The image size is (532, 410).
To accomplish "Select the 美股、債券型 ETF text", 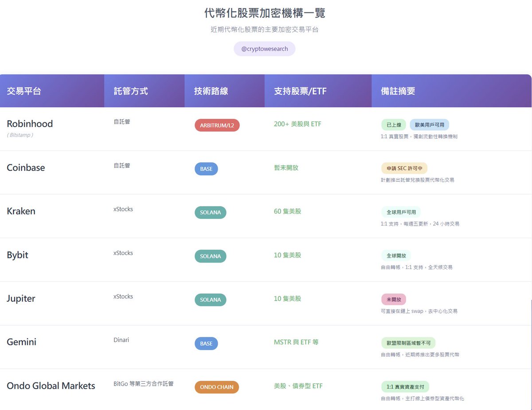I will (298, 386).
